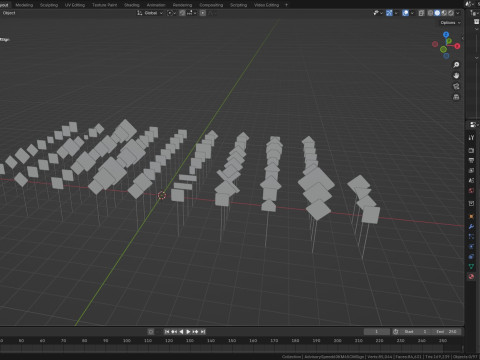The height and width of the screenshot is (360, 480).
Task: Click the blue Z axis gizmo handle
Action: (446, 35)
